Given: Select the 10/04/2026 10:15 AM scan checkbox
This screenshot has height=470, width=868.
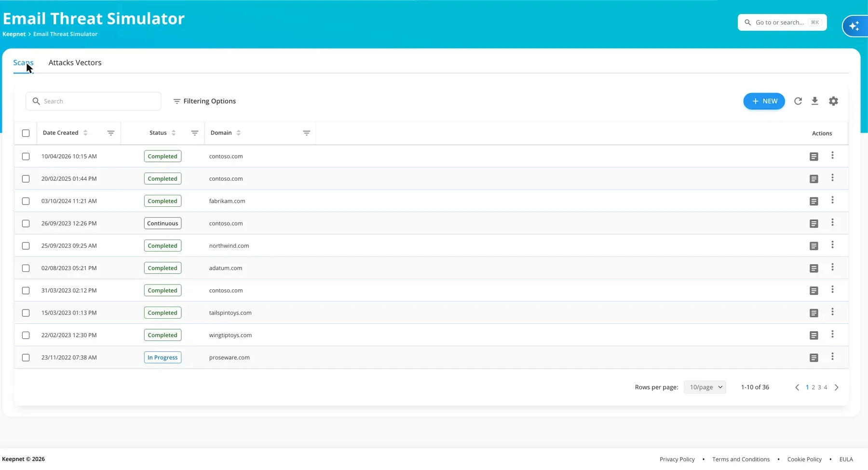Looking at the screenshot, I should click(x=26, y=157).
